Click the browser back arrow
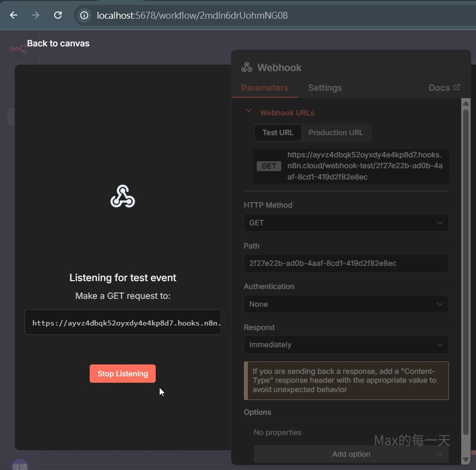The image size is (476, 470). click(13, 15)
